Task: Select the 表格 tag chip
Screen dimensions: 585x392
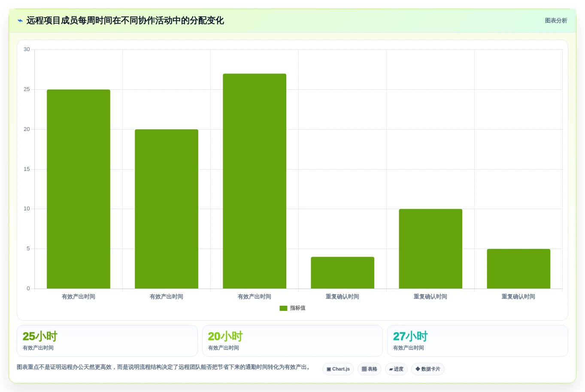Action: pyautogui.click(x=370, y=369)
